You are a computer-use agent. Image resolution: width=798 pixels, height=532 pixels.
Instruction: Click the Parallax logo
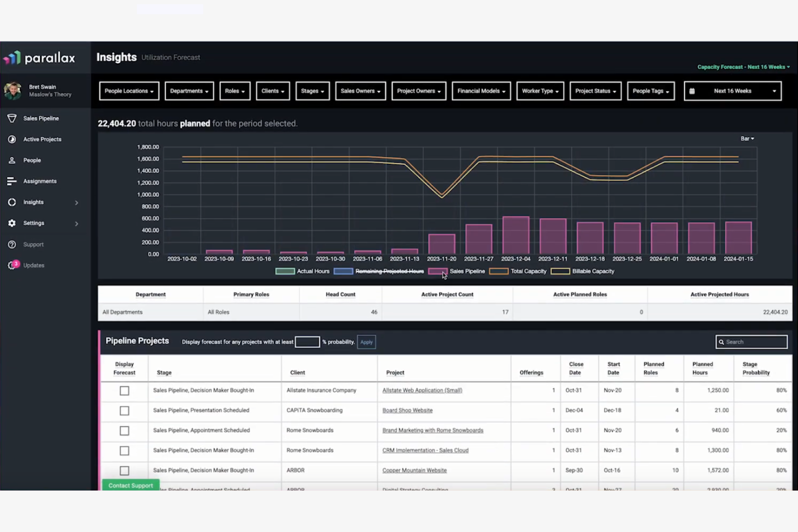39,58
